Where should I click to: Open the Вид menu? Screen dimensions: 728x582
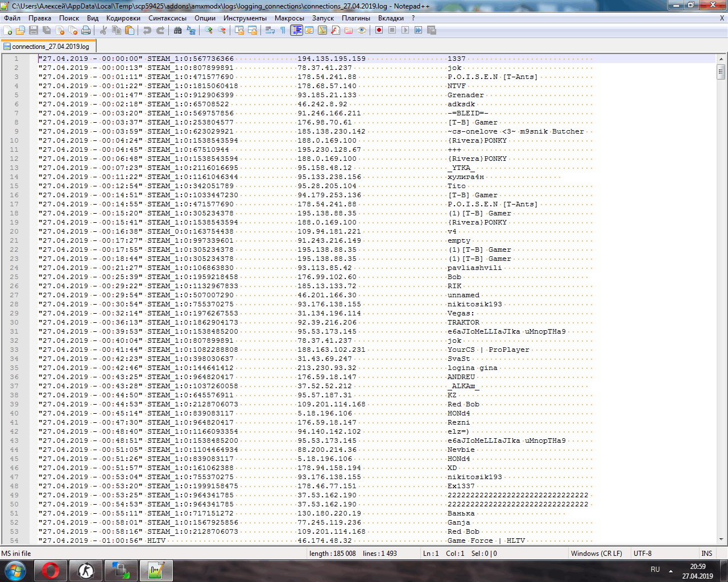(x=93, y=18)
